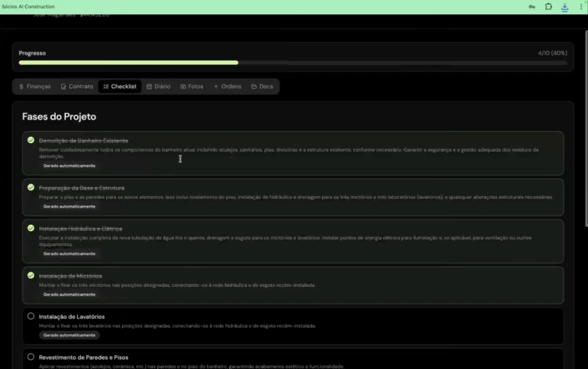Open the extensions puzzle icon
Screen dimensions: 588x369
(548, 6)
